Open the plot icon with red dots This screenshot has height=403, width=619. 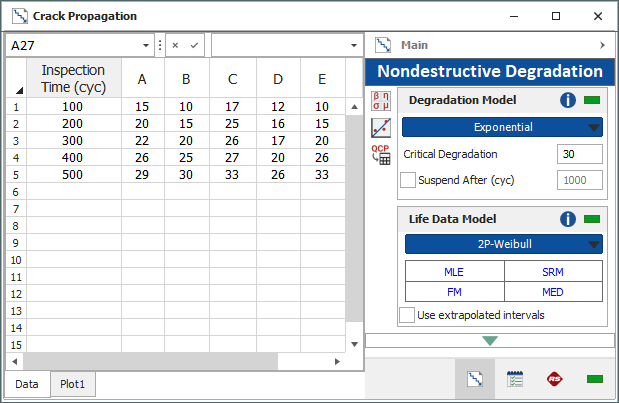tap(381, 128)
